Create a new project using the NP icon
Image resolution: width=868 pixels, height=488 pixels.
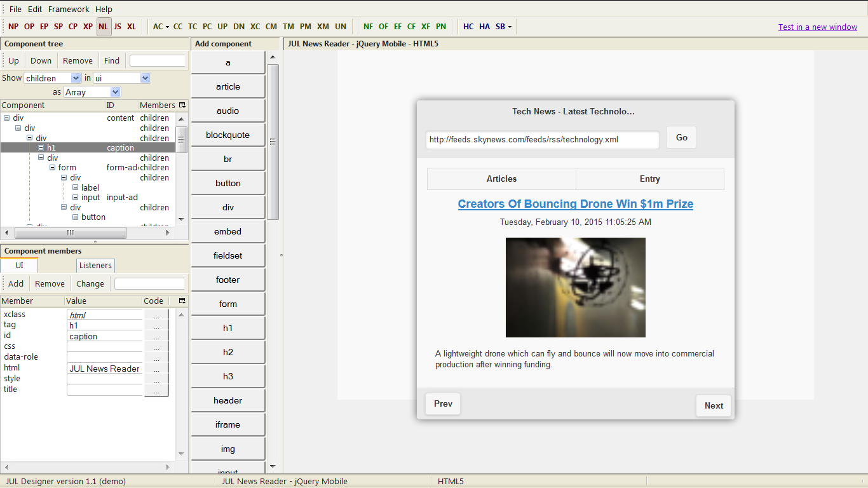click(x=13, y=26)
